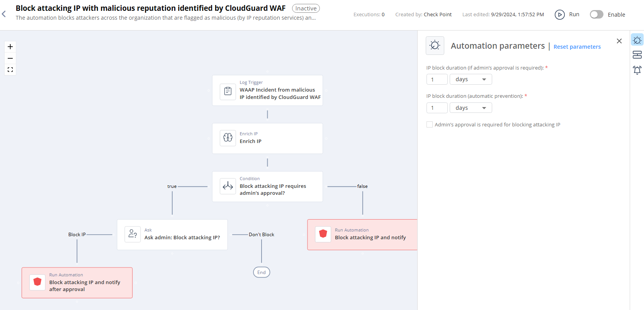Click the shield icon on Block attacking IP and notify

coord(323,234)
